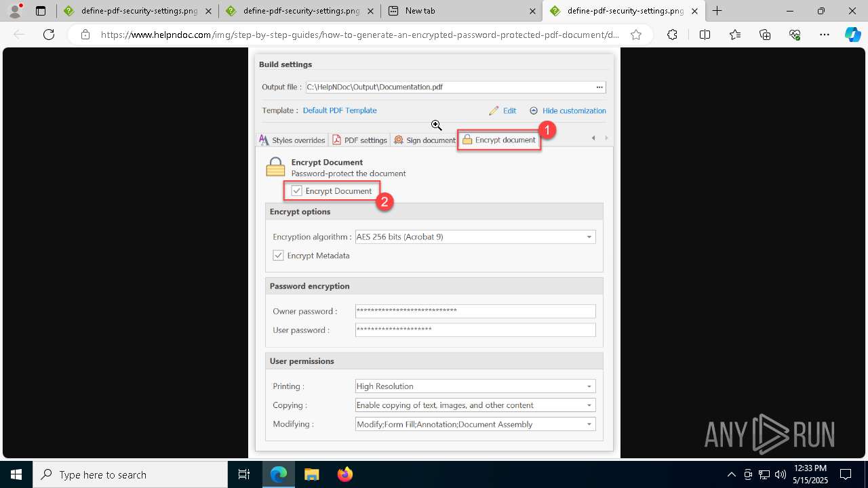868x488 pixels.
Task: Launch the Copilot sidebar icon
Action: coord(852,35)
